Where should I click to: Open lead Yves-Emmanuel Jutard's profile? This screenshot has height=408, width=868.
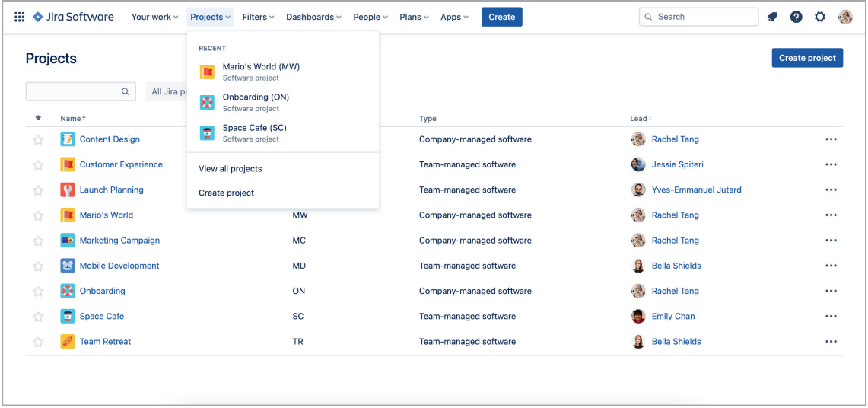pyautogui.click(x=696, y=190)
